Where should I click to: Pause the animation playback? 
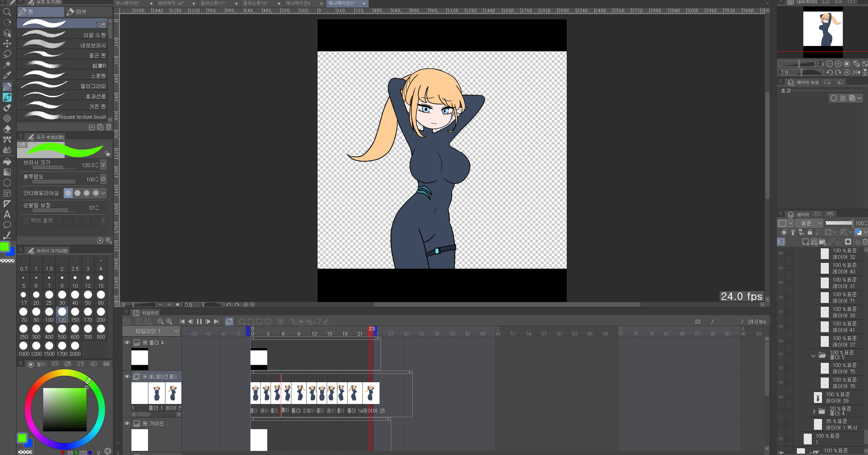(x=199, y=321)
